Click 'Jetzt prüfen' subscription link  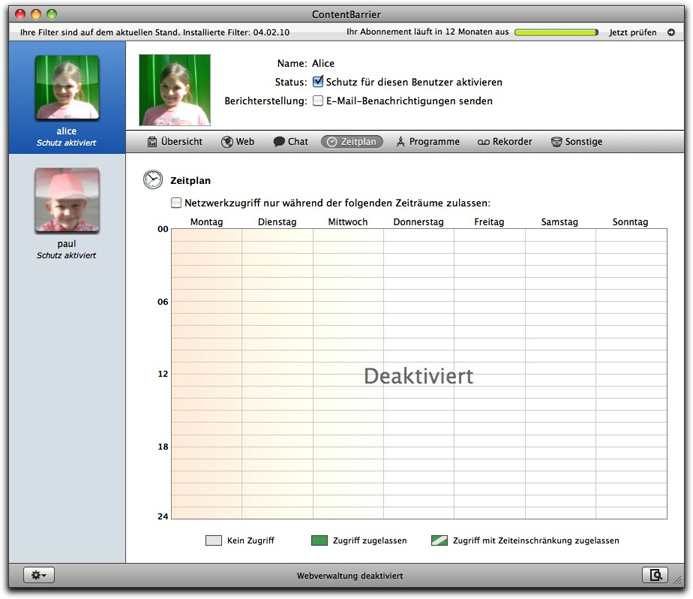(632, 32)
